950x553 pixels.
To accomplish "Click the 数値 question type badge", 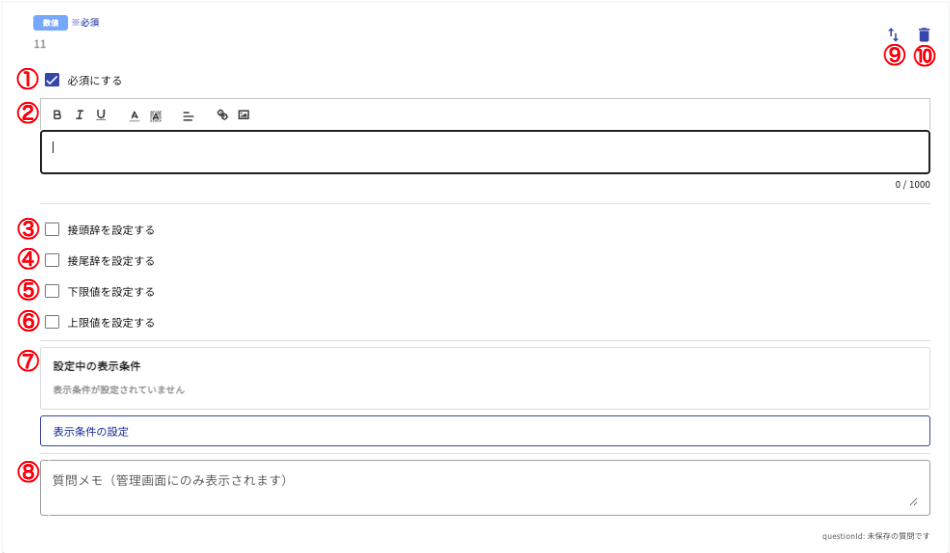I will pyautogui.click(x=51, y=22).
